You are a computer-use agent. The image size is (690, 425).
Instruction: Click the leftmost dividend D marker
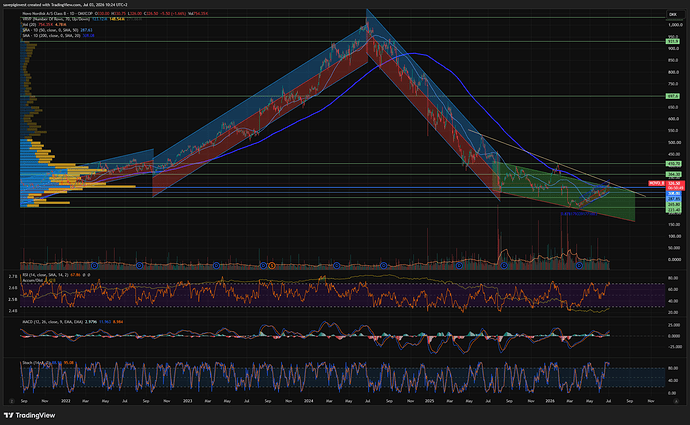(x=94, y=265)
